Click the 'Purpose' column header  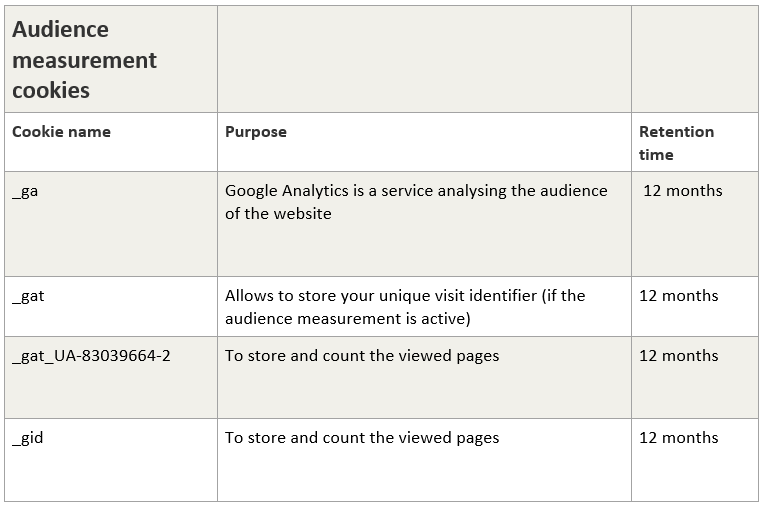(256, 132)
